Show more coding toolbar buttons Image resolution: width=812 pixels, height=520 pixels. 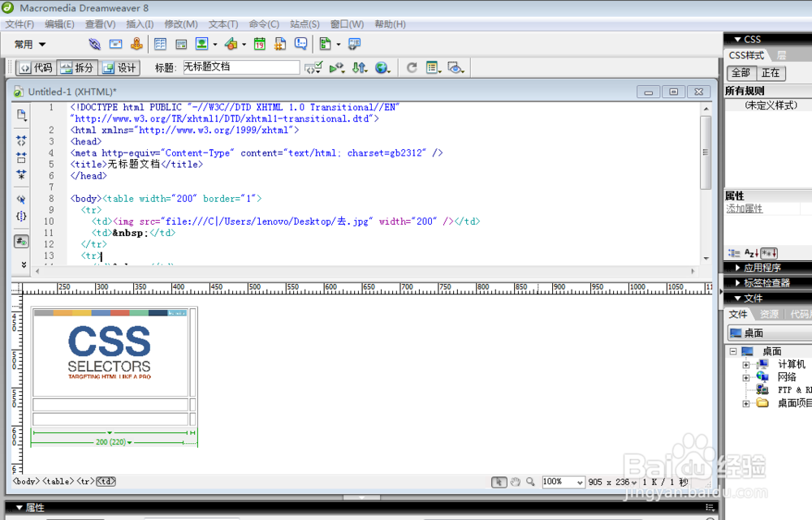(x=24, y=265)
